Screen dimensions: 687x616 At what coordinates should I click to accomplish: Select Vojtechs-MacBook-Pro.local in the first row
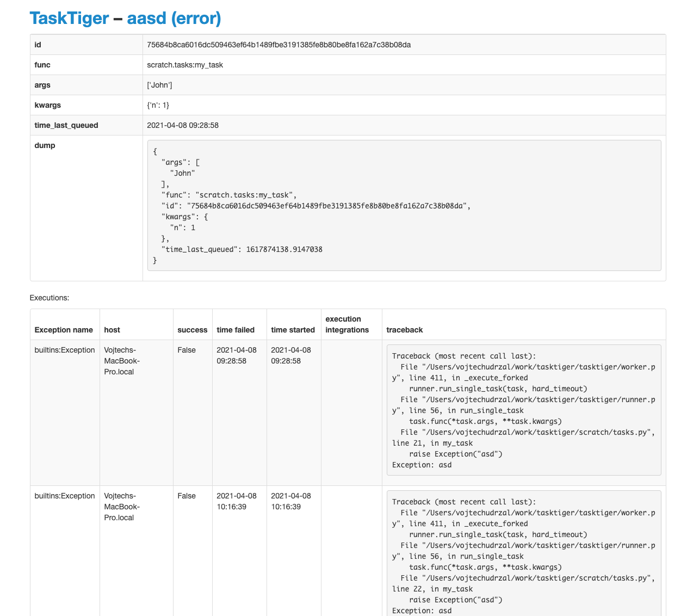pos(122,361)
